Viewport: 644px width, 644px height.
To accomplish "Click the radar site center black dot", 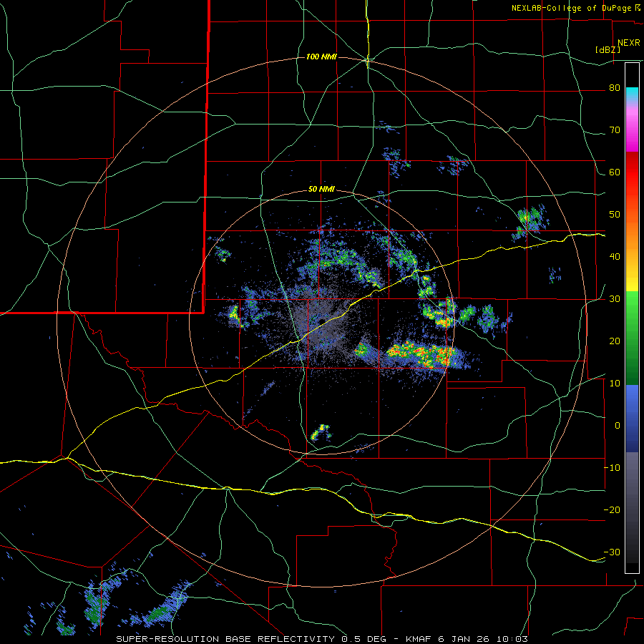I will tap(322, 321).
